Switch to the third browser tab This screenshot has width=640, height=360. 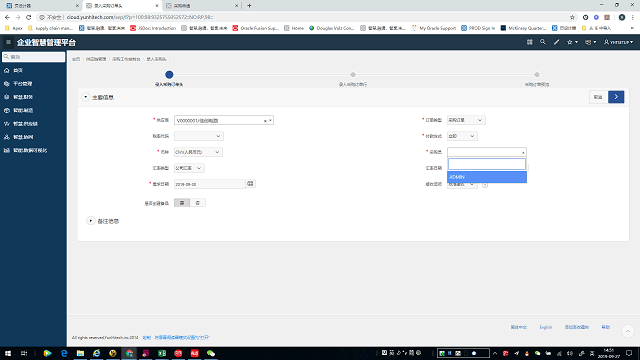tap(202, 6)
